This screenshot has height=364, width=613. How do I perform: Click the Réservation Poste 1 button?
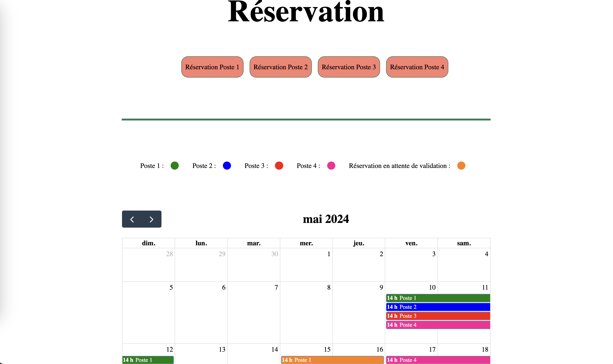(x=212, y=67)
